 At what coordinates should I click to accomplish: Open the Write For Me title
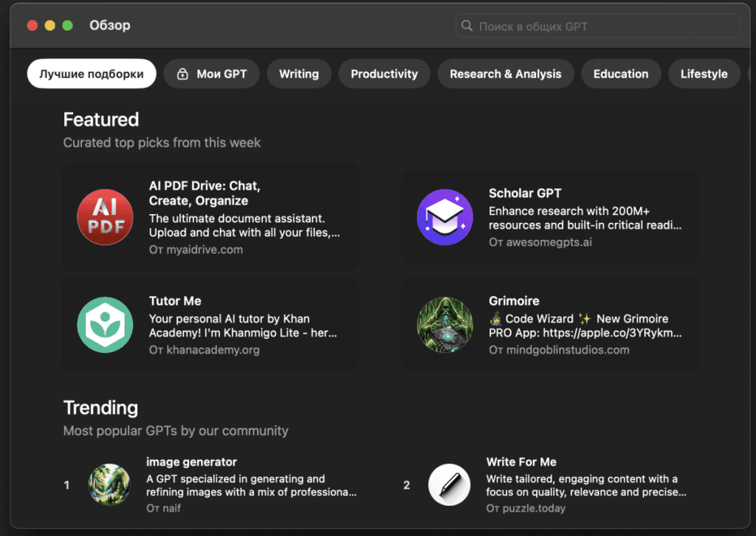tap(521, 461)
